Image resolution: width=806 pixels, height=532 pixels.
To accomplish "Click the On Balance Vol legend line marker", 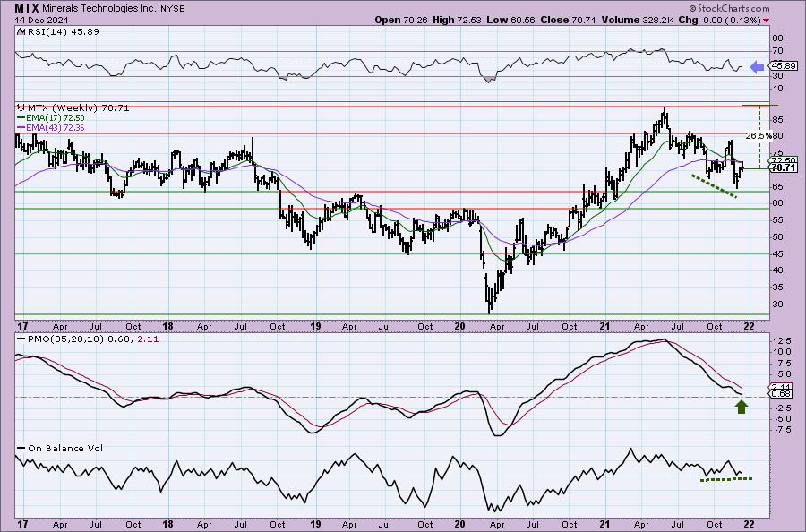I will pyautogui.click(x=21, y=448).
